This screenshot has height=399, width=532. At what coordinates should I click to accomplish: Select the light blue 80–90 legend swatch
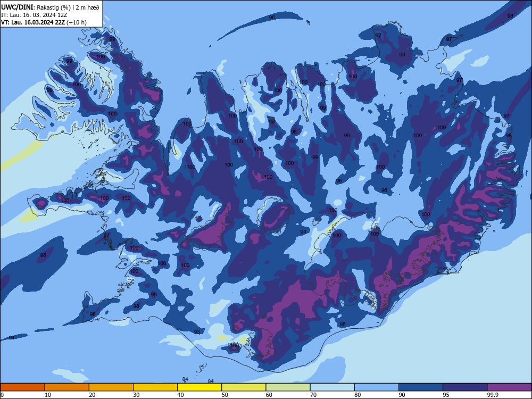[x=377, y=387]
